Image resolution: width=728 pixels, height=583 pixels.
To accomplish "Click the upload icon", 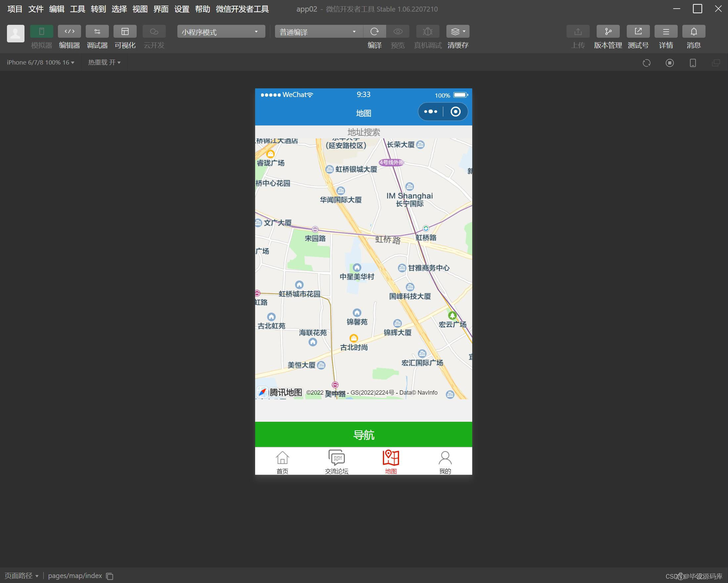I will [x=578, y=31].
